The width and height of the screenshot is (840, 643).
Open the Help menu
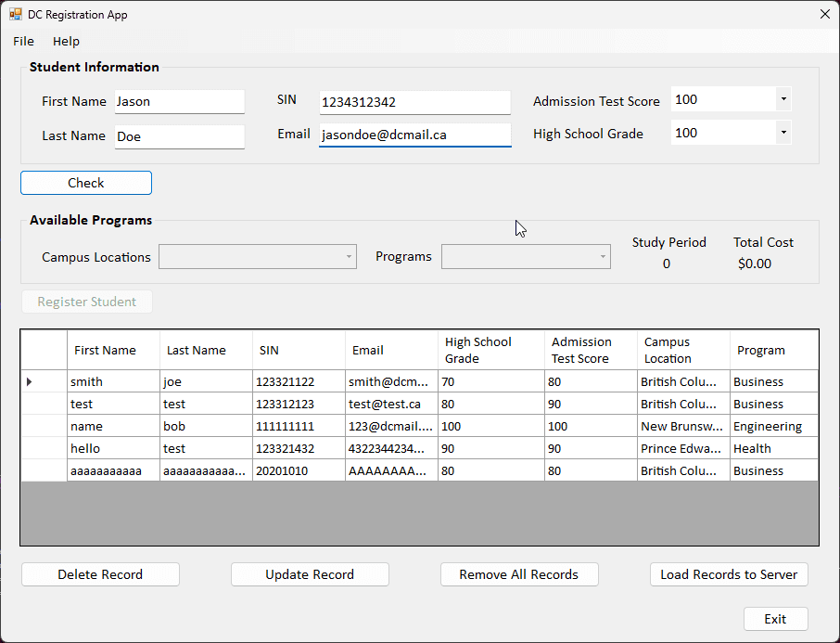click(x=66, y=41)
